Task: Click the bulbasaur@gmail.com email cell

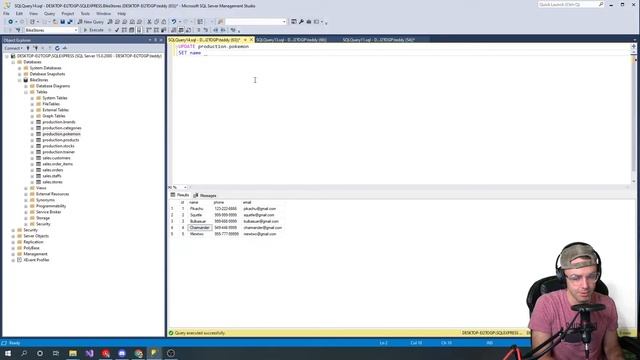Action: coord(261,221)
